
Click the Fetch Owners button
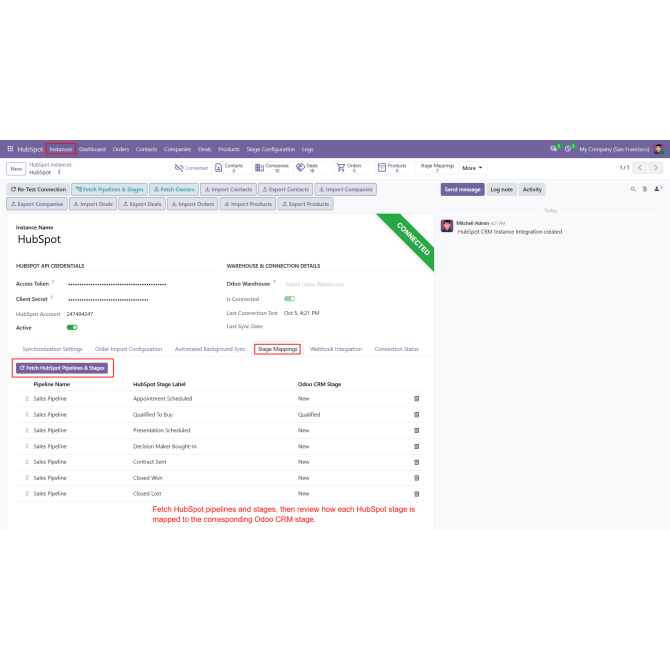click(173, 189)
